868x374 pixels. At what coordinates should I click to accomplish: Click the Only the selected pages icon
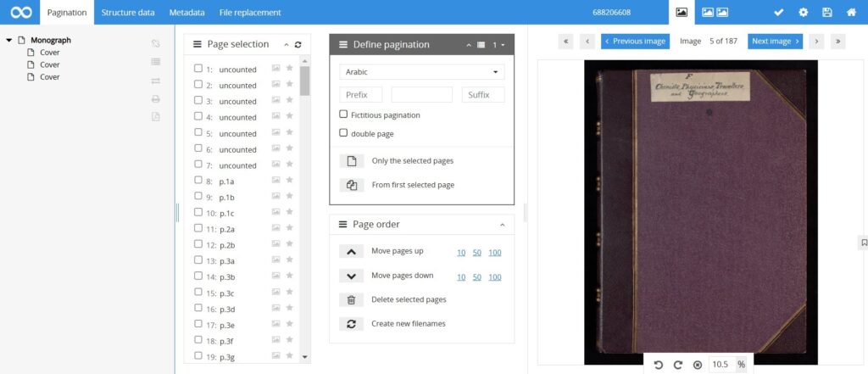(x=352, y=160)
